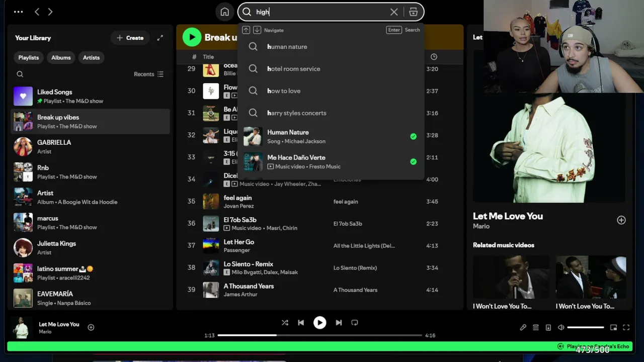
Task: Toggle shuffle playback
Action: coord(285,323)
